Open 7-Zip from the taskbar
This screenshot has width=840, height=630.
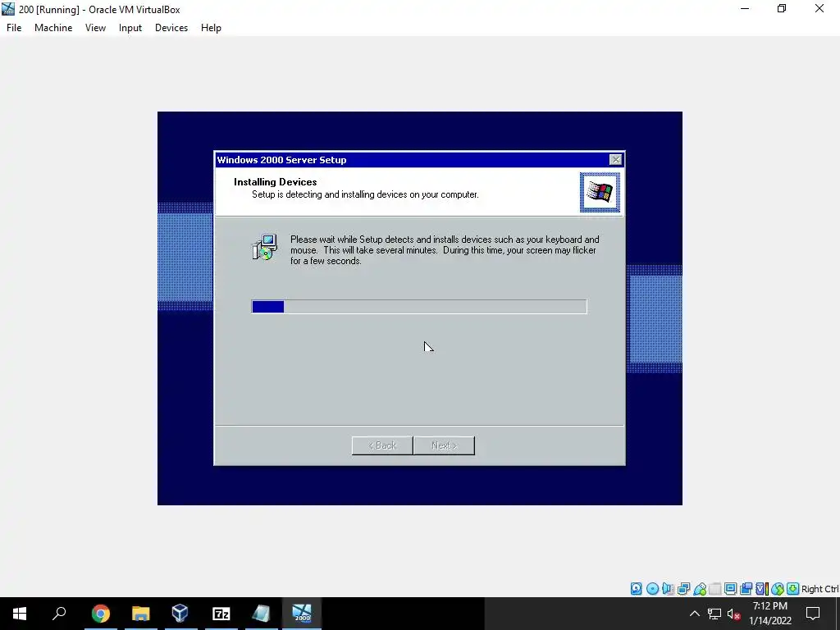221,614
